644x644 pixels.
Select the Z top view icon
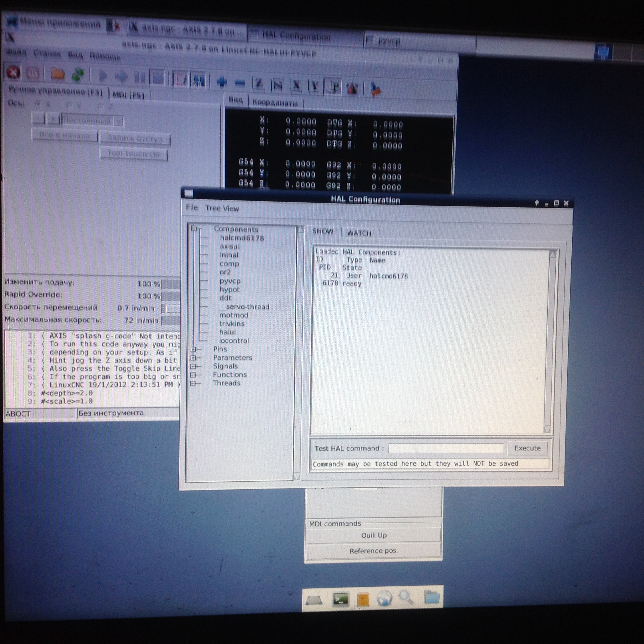(258, 84)
